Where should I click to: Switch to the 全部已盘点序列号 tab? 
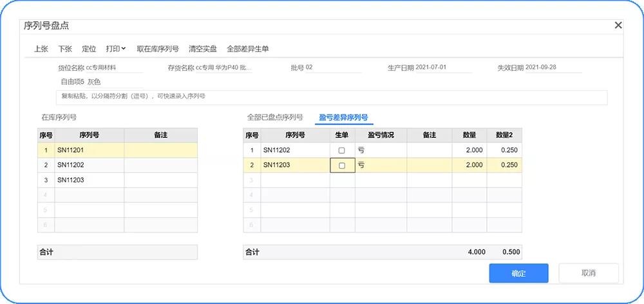275,118
